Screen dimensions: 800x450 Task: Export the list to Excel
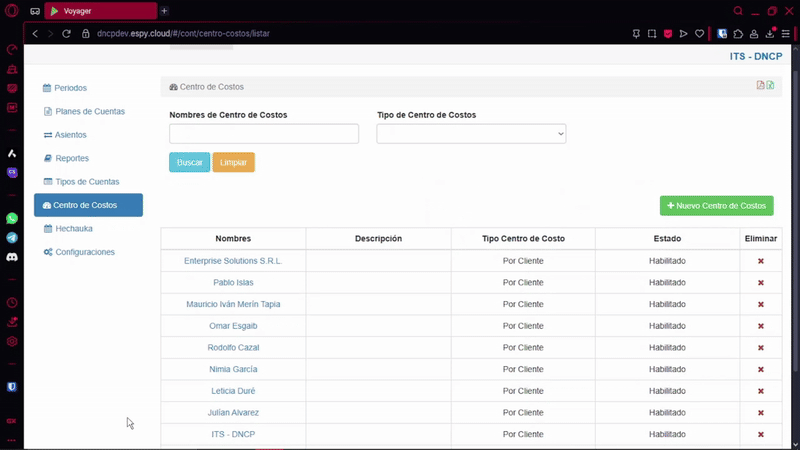click(770, 86)
